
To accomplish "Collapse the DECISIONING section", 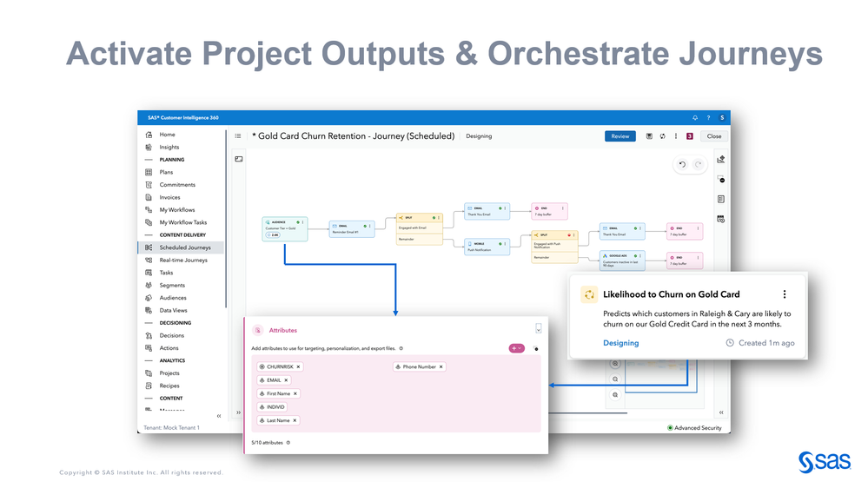I will click(x=149, y=323).
